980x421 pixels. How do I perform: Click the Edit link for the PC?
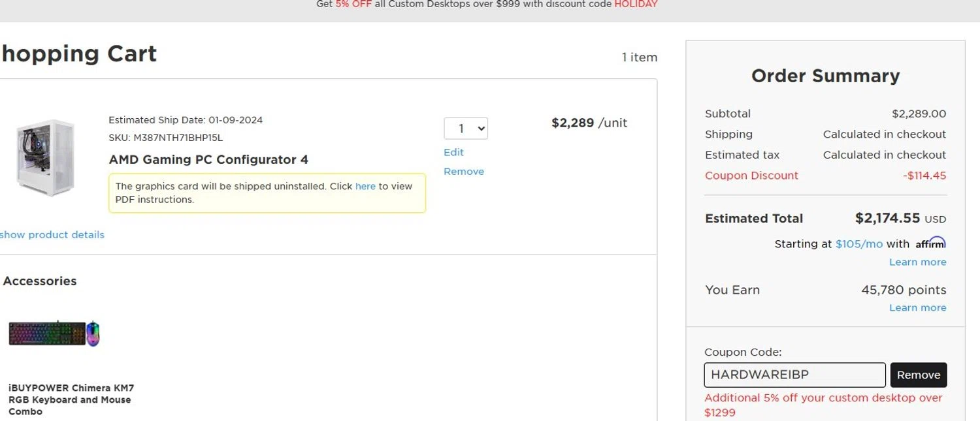click(453, 152)
